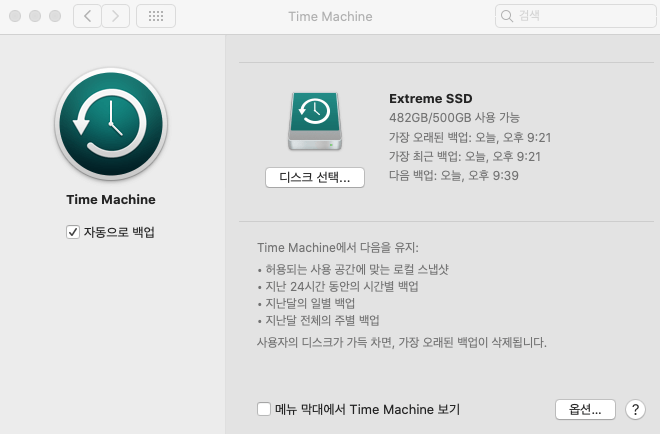Click the back navigation arrow
The image size is (660, 434).
(87, 16)
